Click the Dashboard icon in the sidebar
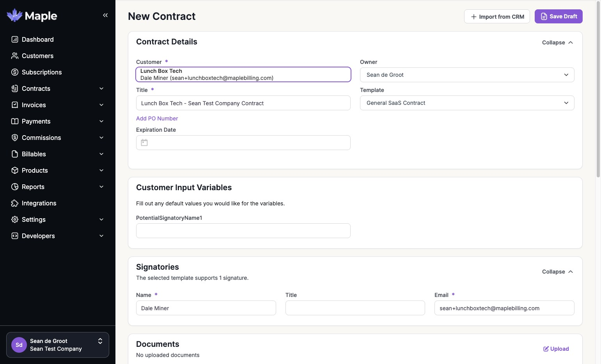Screen dimensions: 601x364 coord(15,39)
